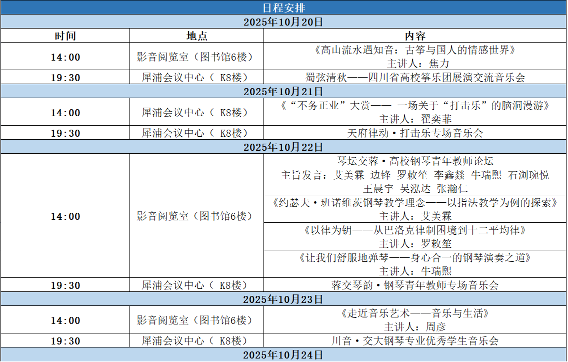Viewport: 568px width, 362px height.
Task: Click the 内容 column header
Action: 415,36
